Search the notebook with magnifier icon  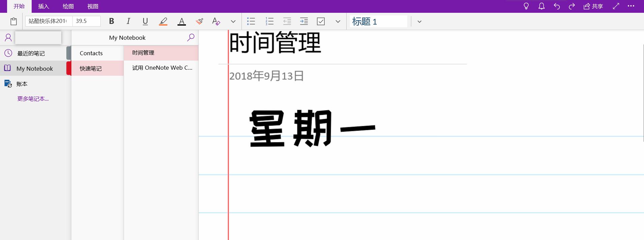191,37
